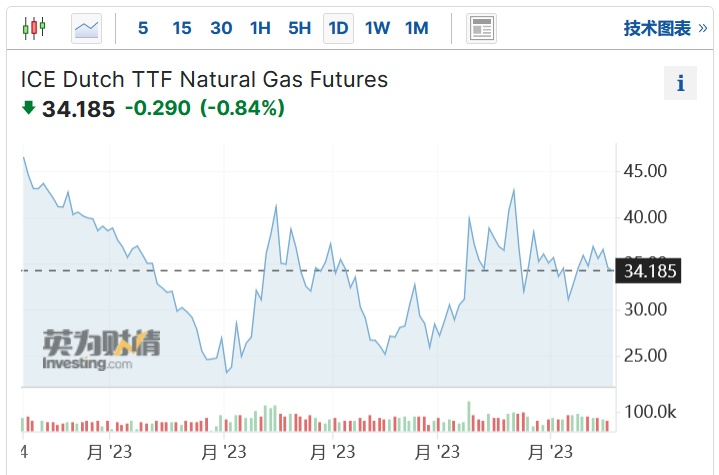The image size is (719, 475).
Task: Click the chart peak near 45.00
Action: (24, 158)
